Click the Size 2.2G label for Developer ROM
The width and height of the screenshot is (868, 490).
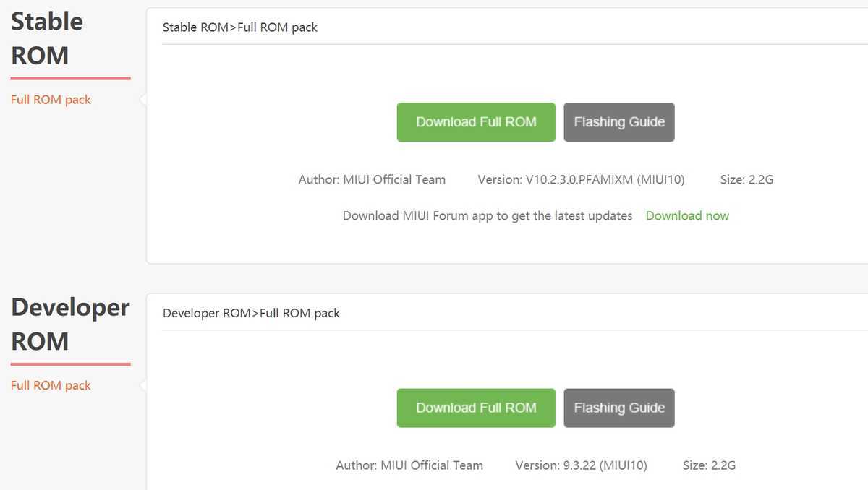click(709, 465)
